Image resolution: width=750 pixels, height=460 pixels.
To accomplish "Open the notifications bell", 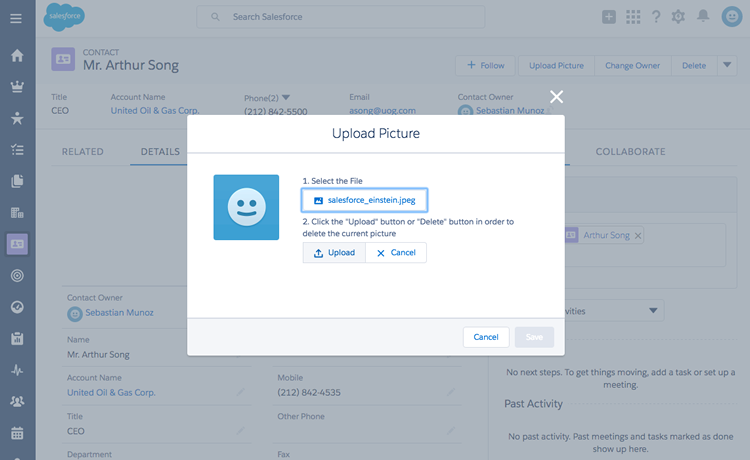I will (703, 16).
